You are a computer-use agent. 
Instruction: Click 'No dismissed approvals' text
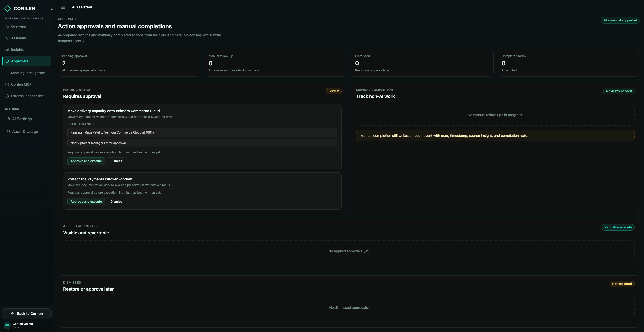[x=349, y=308]
